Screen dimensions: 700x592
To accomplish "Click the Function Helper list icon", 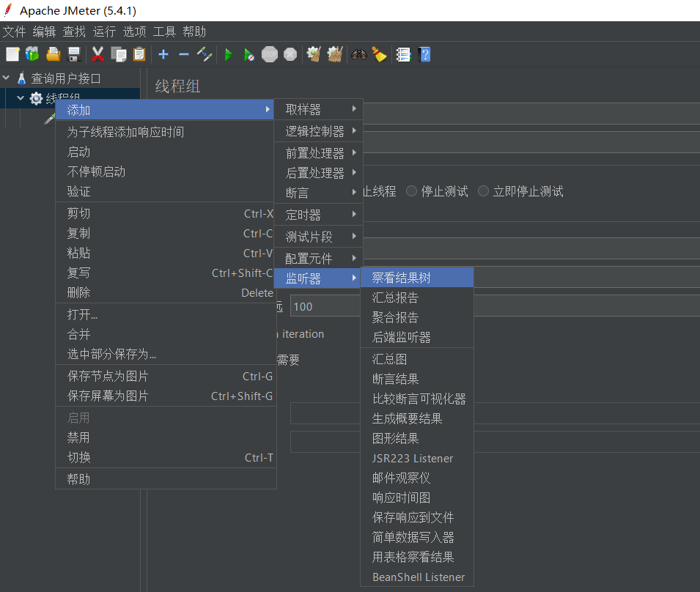I will tap(404, 54).
